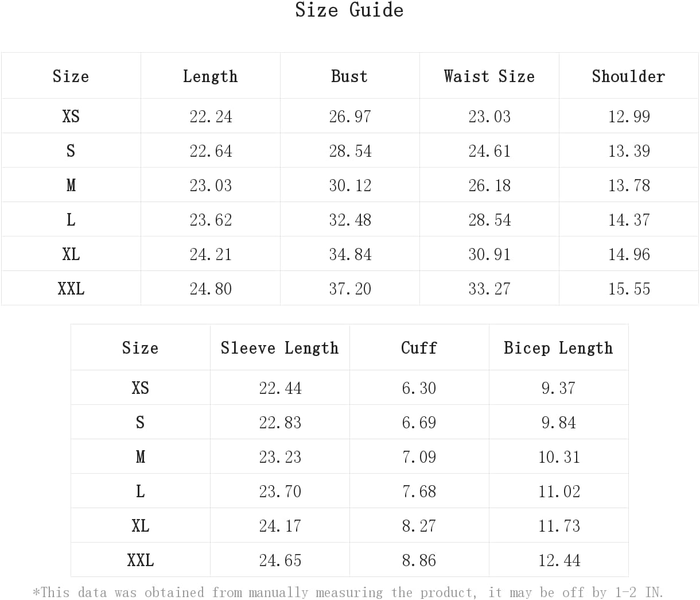Select the XXL length value 24.80
Screen dimensions: 700x600
coord(211,289)
